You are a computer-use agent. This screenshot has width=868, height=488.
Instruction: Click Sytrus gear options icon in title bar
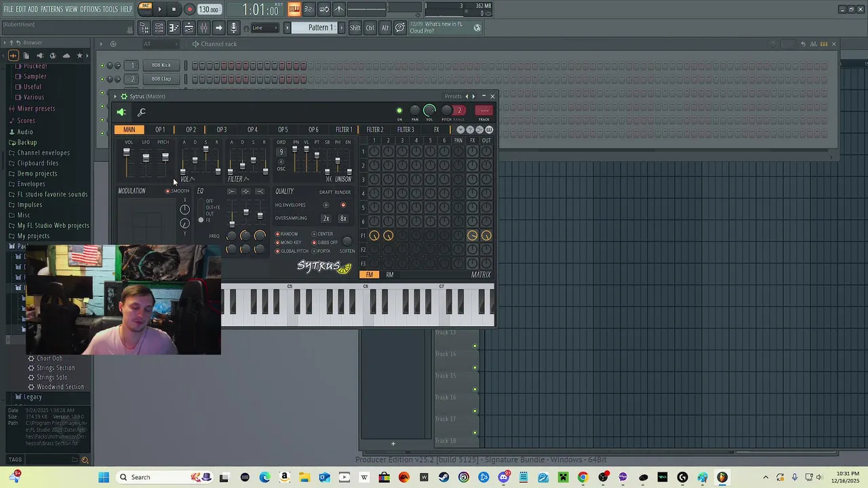tap(124, 96)
